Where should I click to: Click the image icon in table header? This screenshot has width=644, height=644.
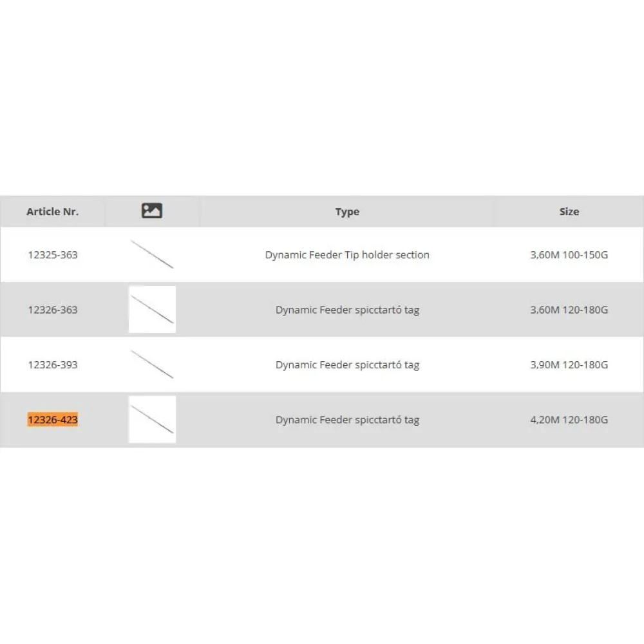[151, 211]
